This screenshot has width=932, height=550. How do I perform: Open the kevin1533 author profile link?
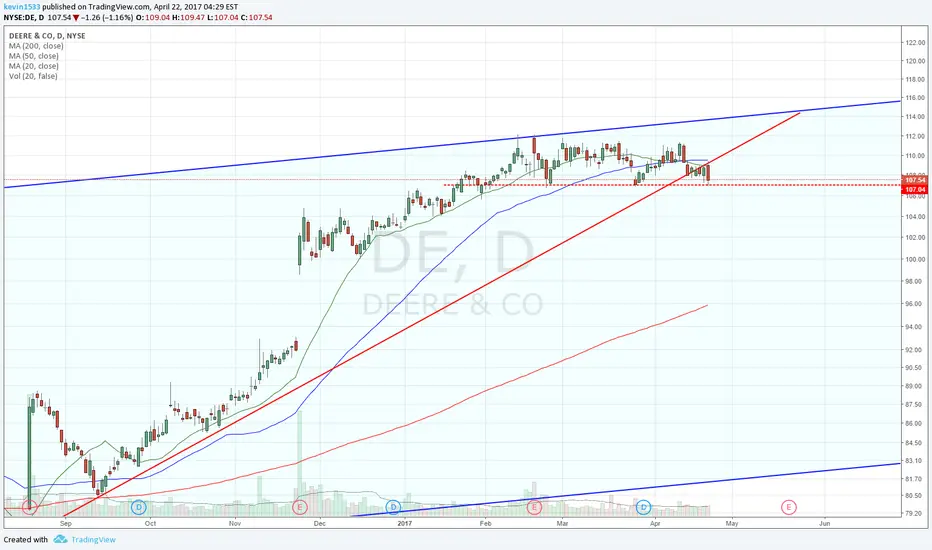22,7
